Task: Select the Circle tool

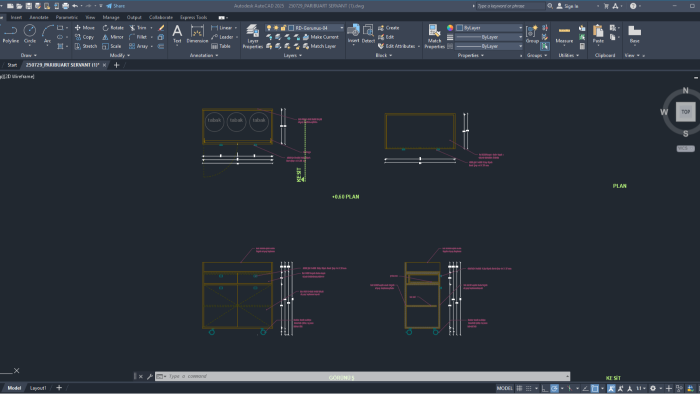Action: tap(29, 34)
